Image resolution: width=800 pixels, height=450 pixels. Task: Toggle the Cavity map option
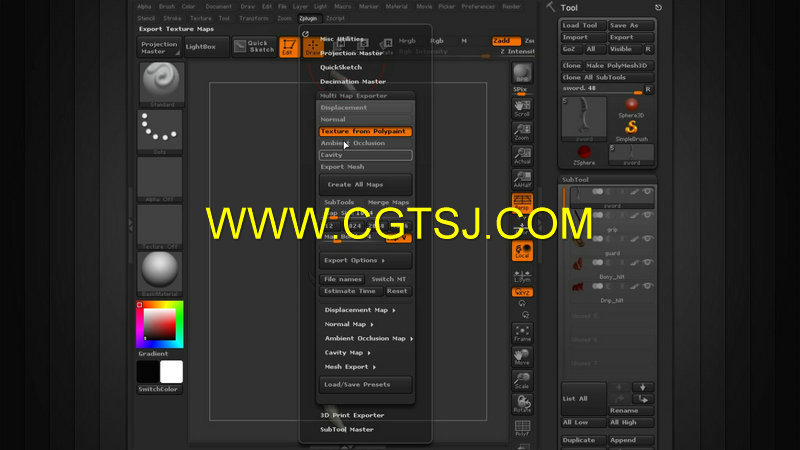[365, 155]
